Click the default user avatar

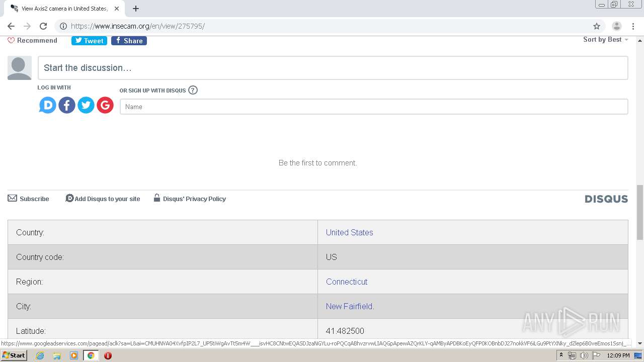pos(20,68)
